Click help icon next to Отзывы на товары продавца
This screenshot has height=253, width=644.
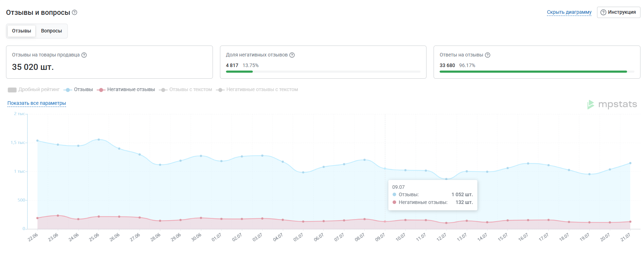pyautogui.click(x=84, y=55)
